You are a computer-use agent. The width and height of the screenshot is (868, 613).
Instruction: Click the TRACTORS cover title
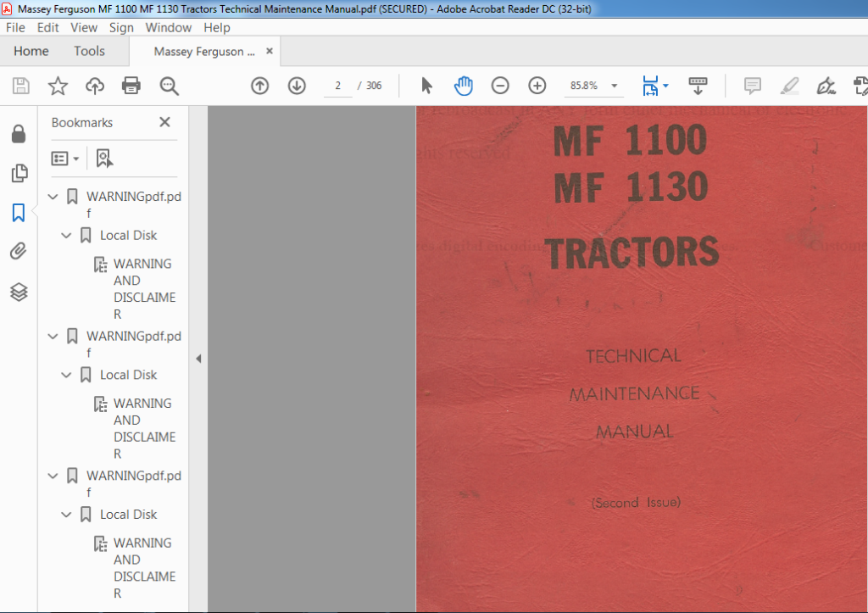click(632, 253)
